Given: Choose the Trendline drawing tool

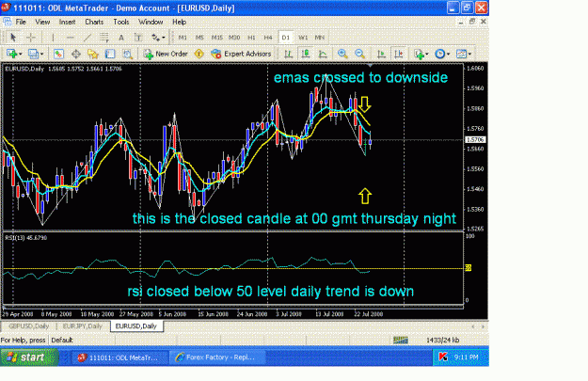Looking at the screenshot, I should 87,37.
